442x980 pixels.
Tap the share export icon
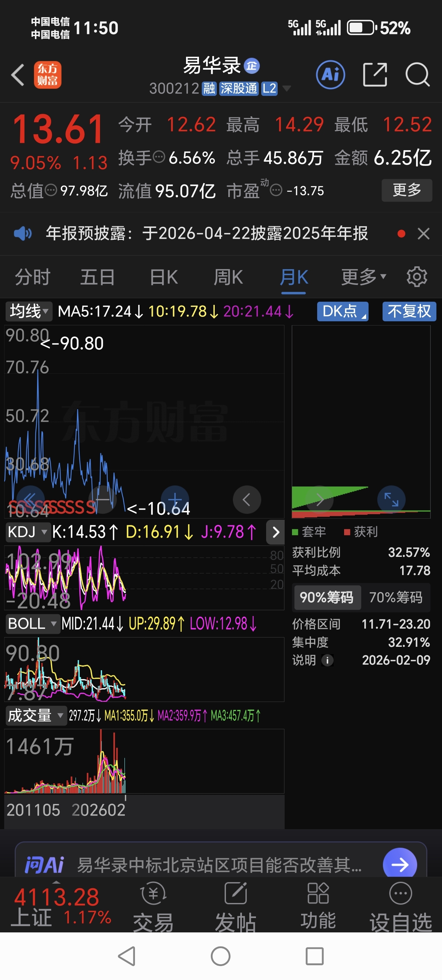(x=375, y=75)
